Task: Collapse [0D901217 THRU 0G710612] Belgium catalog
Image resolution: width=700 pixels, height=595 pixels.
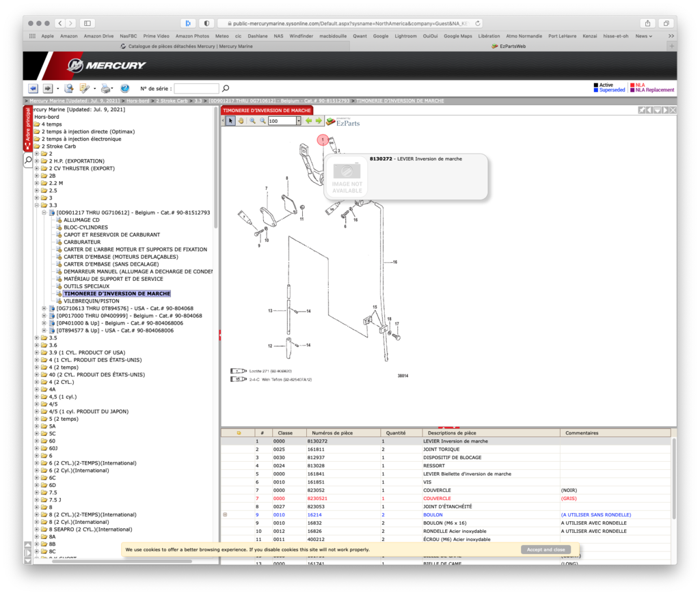Action: point(44,212)
